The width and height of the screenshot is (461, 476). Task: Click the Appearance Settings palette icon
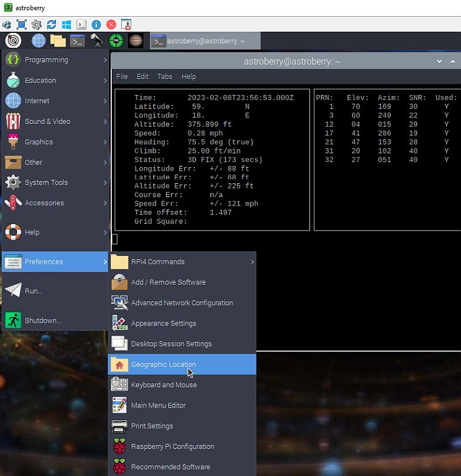pyautogui.click(x=119, y=323)
